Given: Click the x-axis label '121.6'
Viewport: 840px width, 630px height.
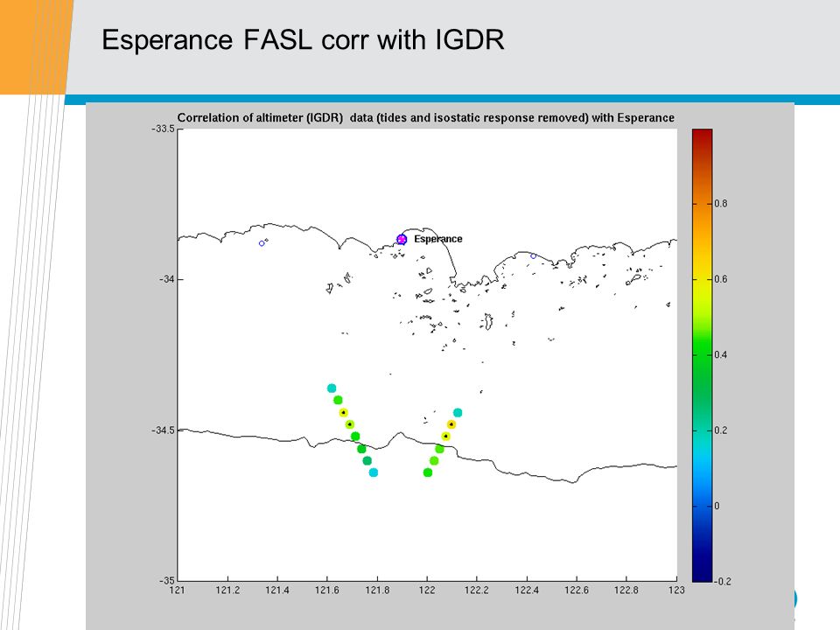Looking at the screenshot, I should pos(327,591).
